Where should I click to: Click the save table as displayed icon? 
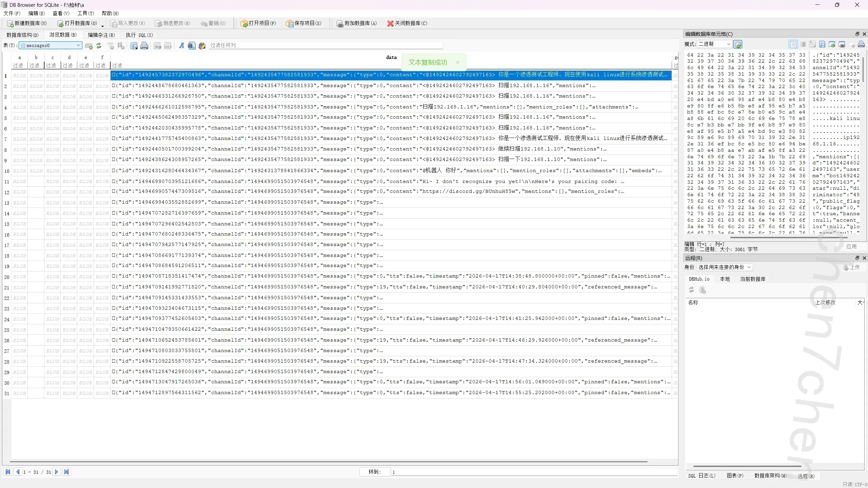pos(134,45)
